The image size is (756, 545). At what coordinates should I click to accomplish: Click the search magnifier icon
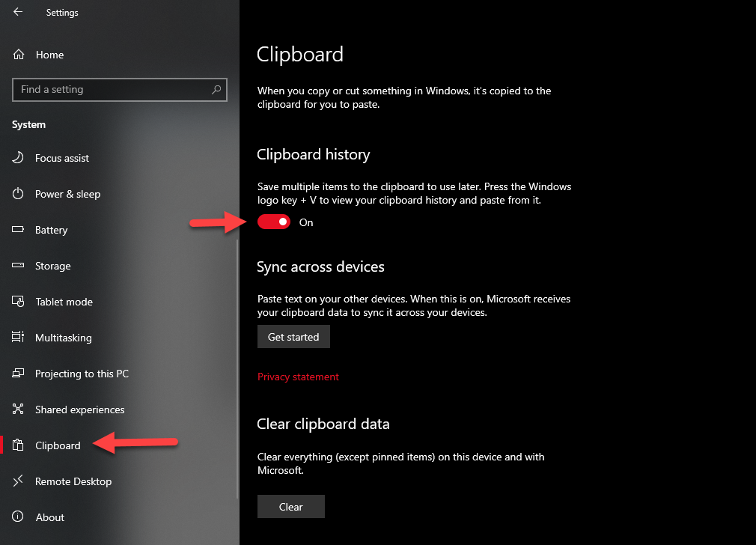(216, 90)
